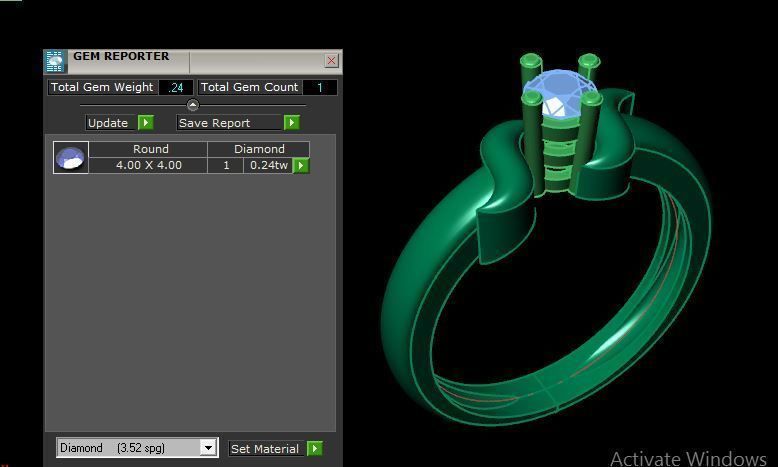Click the Save Report green arrow
The height and width of the screenshot is (467, 778).
tap(292, 122)
